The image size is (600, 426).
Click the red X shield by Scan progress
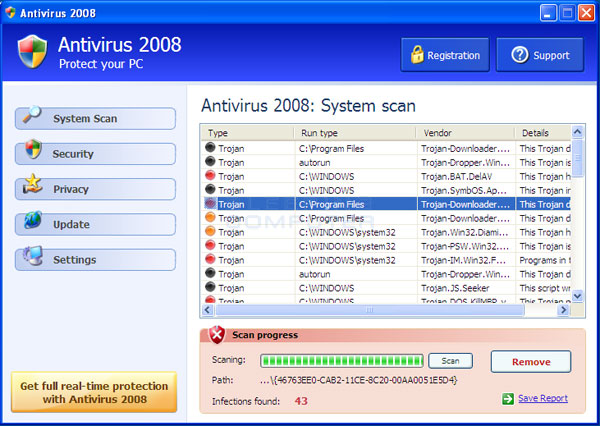217,335
